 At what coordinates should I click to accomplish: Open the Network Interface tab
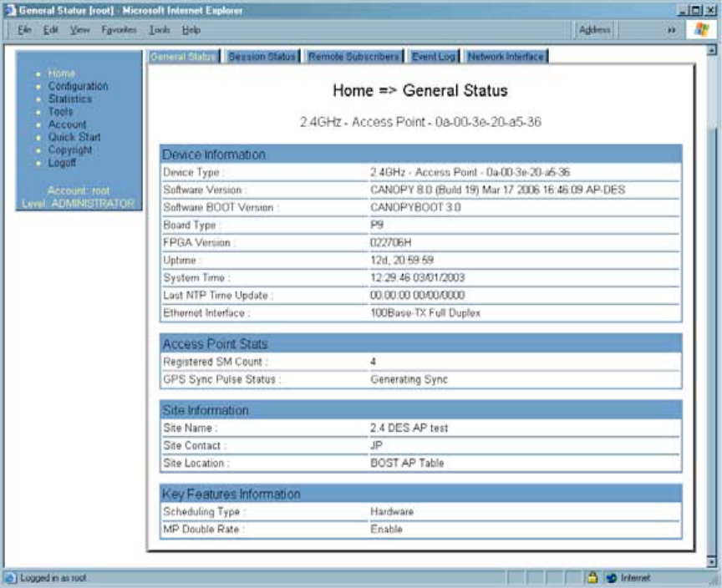click(x=506, y=57)
